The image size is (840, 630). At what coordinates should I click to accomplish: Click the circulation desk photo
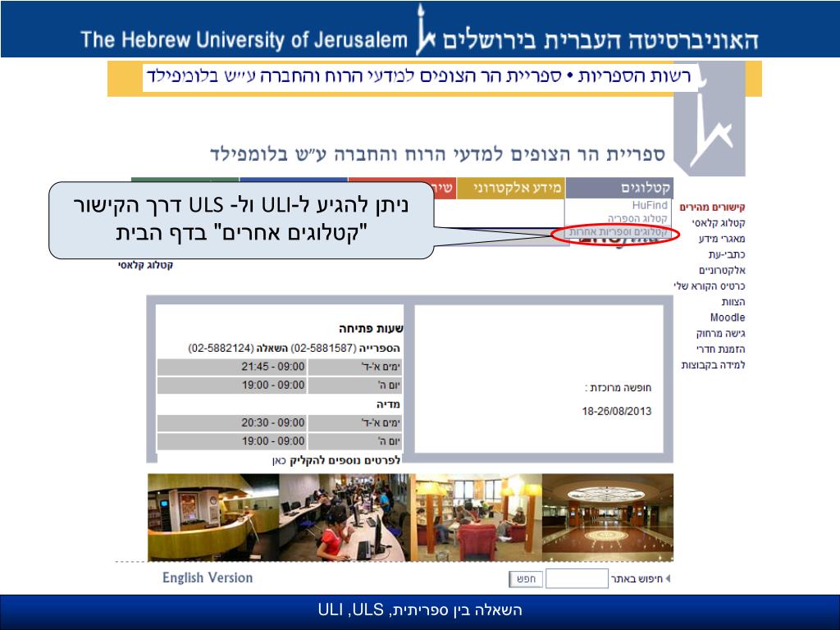213,518
